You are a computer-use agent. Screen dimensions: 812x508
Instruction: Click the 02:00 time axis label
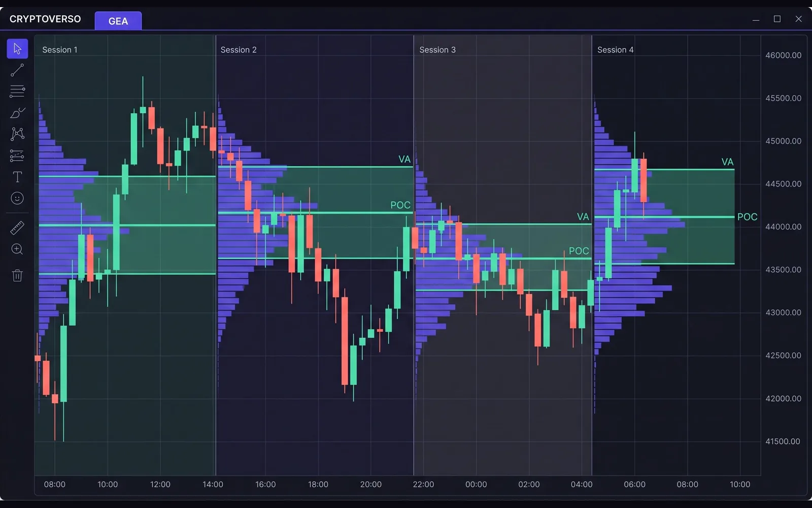[529, 485]
